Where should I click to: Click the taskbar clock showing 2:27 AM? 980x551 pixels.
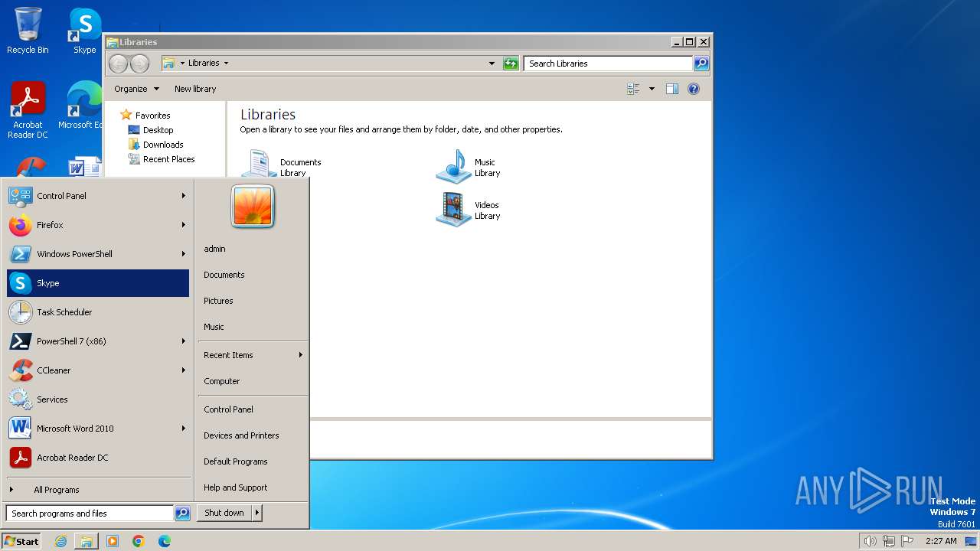[x=941, y=541]
